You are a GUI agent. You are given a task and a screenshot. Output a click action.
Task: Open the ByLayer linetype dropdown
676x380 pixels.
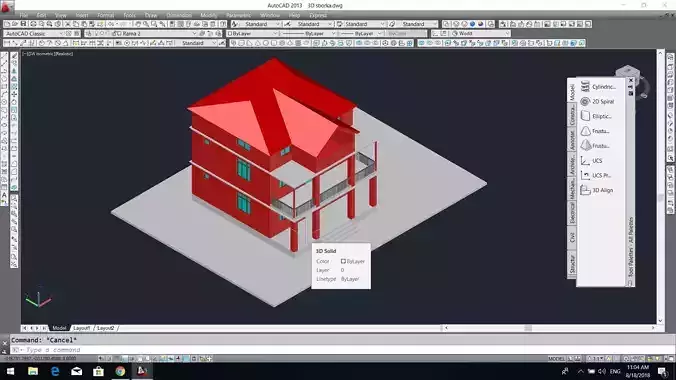point(309,33)
